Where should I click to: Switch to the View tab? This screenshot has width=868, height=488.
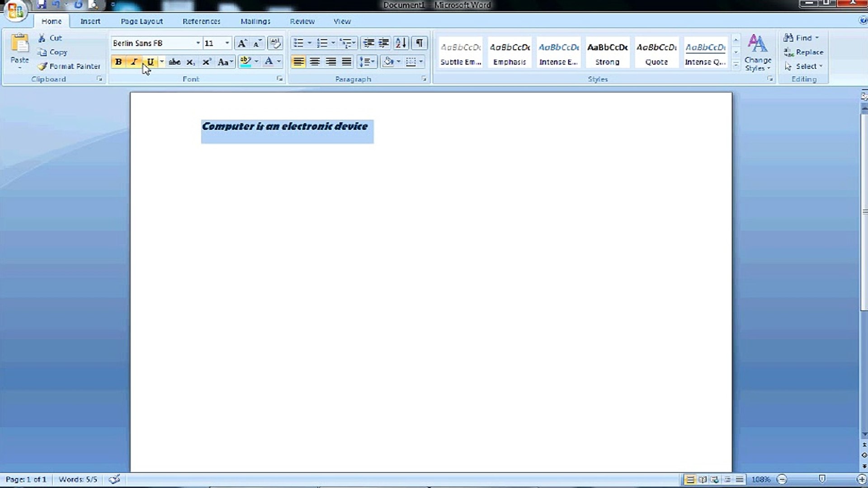342,21
